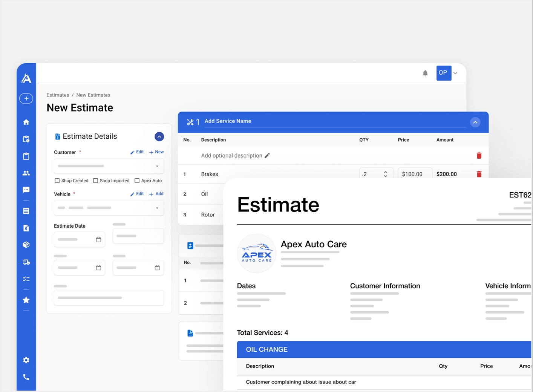Screen dimensions: 533x392
Task: Select the Rotor description cell
Action: tap(208, 215)
